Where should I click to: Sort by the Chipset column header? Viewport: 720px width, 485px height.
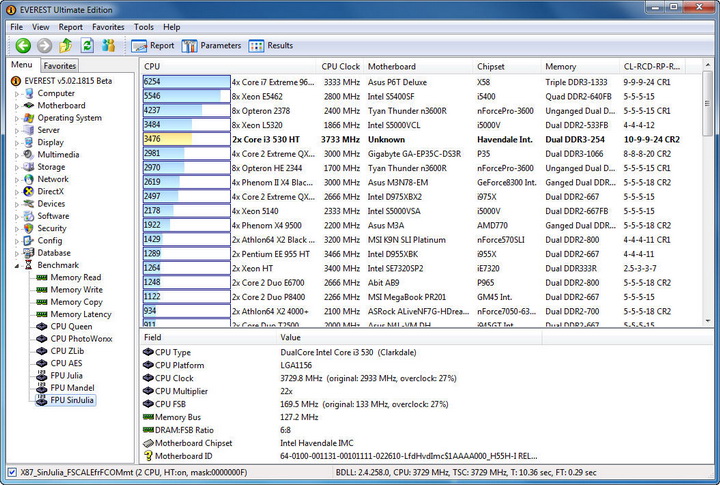click(507, 67)
